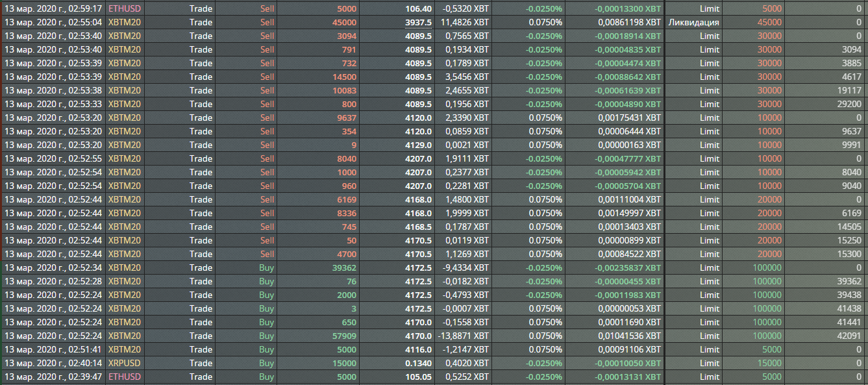Screen dimensions: 868x385
Task: Click the 02:40:14 timestamp cell
Action: click(x=53, y=363)
